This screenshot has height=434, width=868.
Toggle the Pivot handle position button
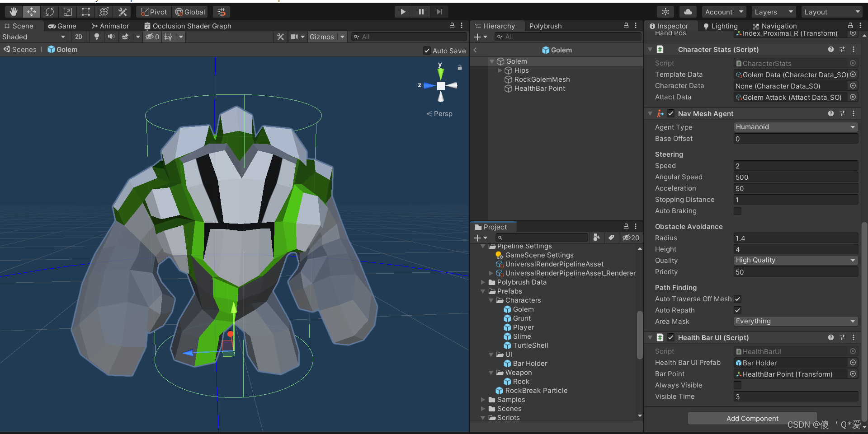click(154, 12)
